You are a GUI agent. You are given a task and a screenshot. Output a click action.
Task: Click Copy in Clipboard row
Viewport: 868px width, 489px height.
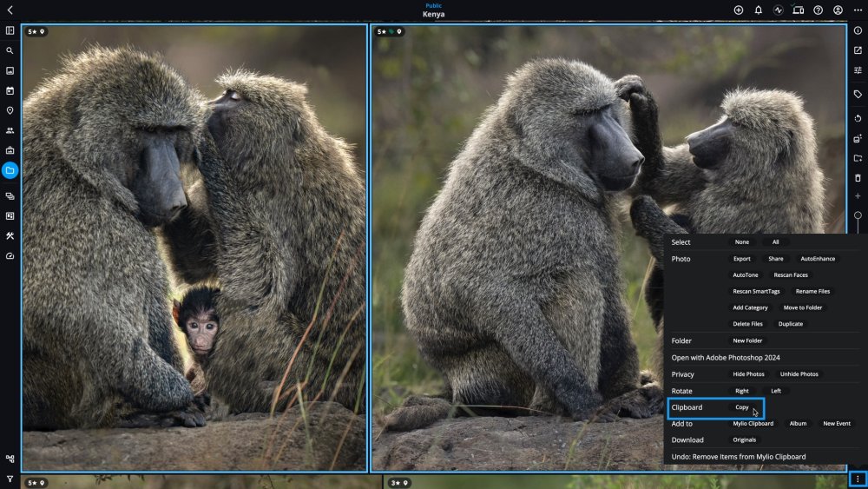pos(742,407)
